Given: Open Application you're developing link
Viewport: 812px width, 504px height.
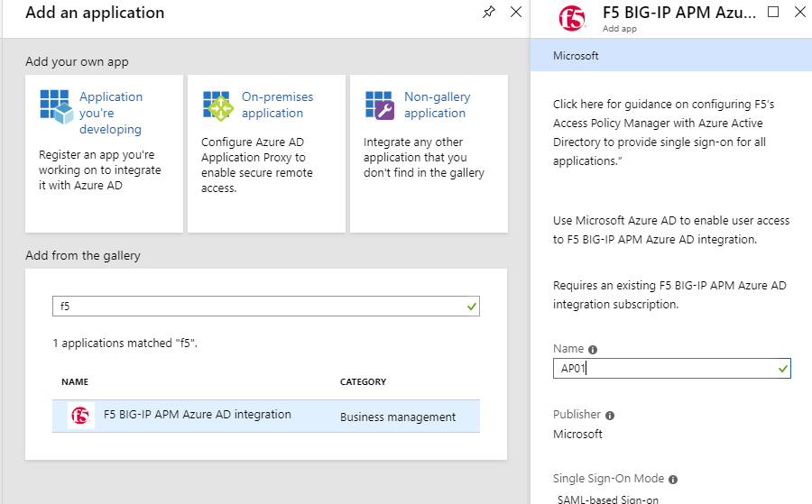Looking at the screenshot, I should pyautogui.click(x=111, y=113).
